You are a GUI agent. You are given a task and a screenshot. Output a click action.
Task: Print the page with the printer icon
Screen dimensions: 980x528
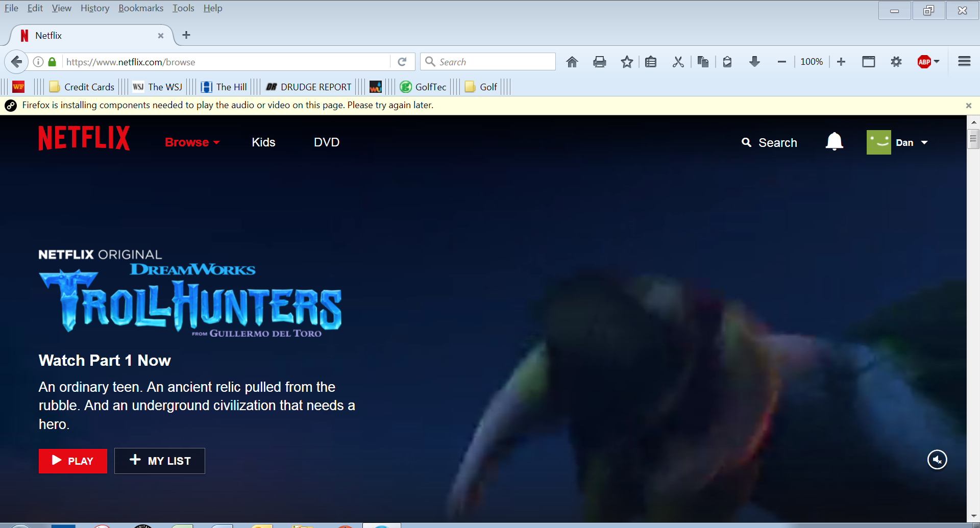pyautogui.click(x=600, y=62)
